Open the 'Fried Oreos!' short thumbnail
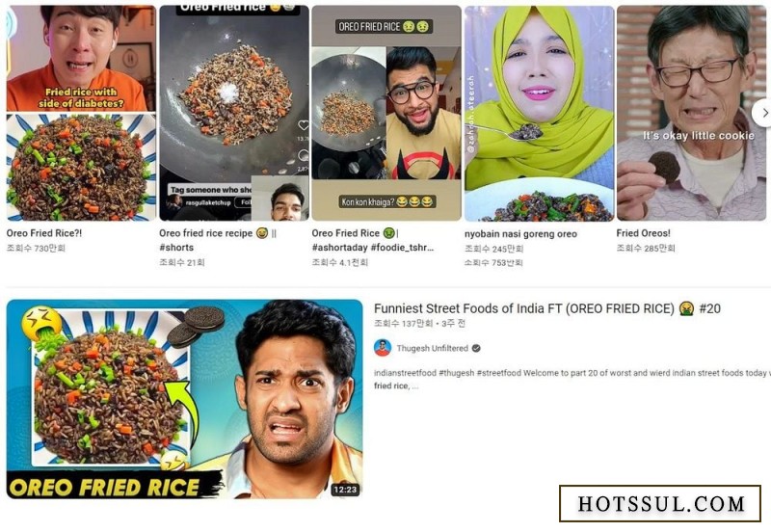Image resolution: width=771 pixels, height=532 pixels. tap(691, 113)
